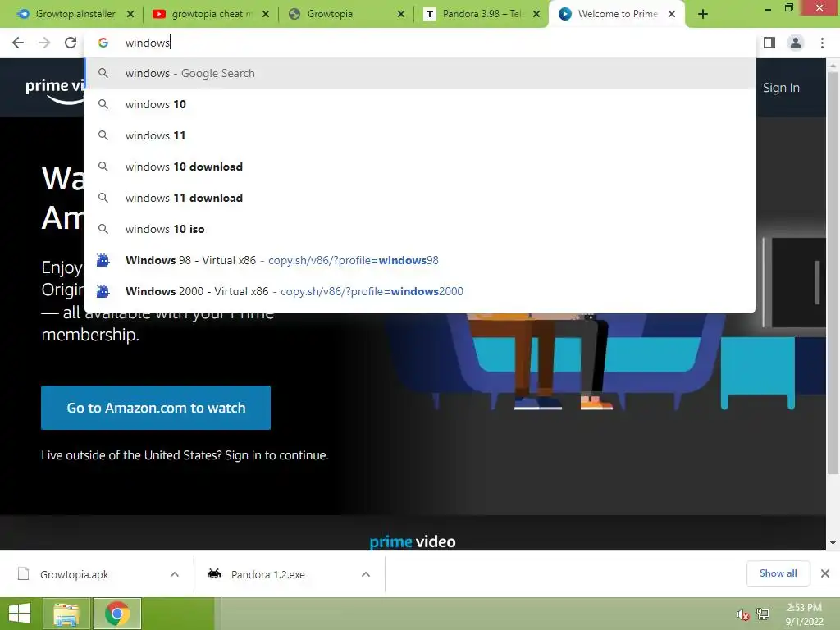This screenshot has height=630, width=840.
Task: Expand Pandora 1.2.exe download options chevron
Action: [x=366, y=574]
